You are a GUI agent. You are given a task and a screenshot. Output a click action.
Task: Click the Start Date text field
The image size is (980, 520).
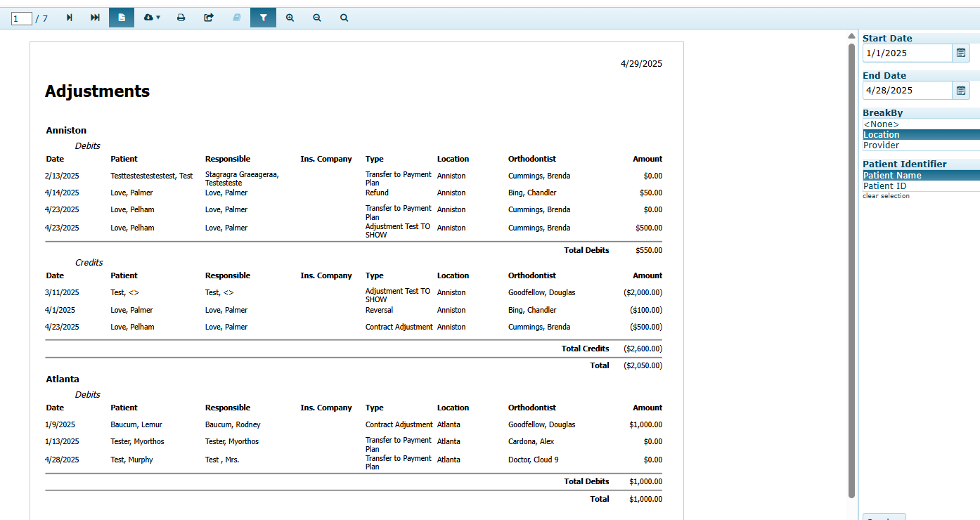pyautogui.click(x=908, y=53)
